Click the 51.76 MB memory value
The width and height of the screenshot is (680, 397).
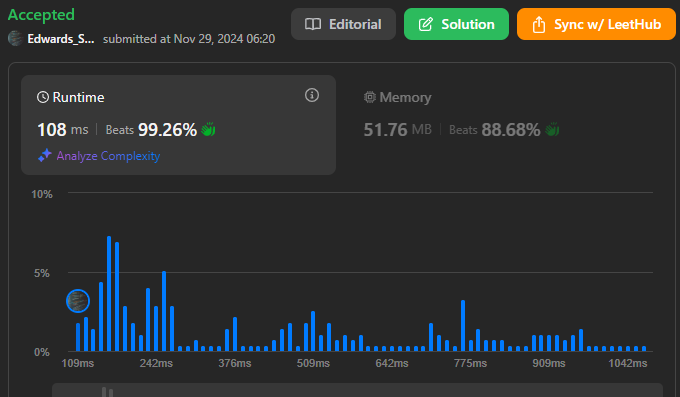point(397,129)
